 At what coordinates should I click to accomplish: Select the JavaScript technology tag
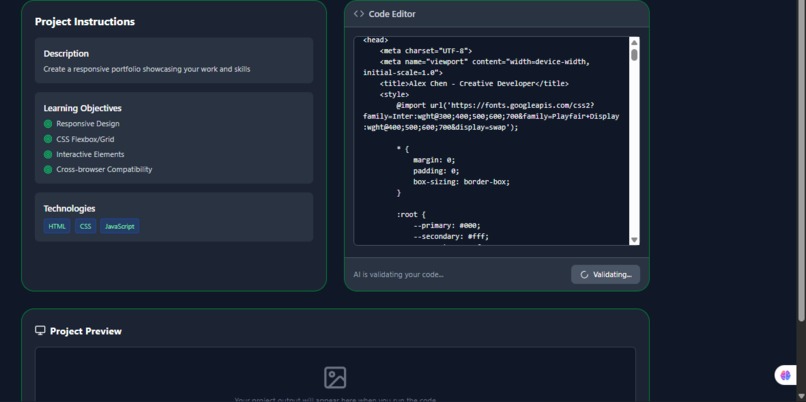(x=120, y=226)
